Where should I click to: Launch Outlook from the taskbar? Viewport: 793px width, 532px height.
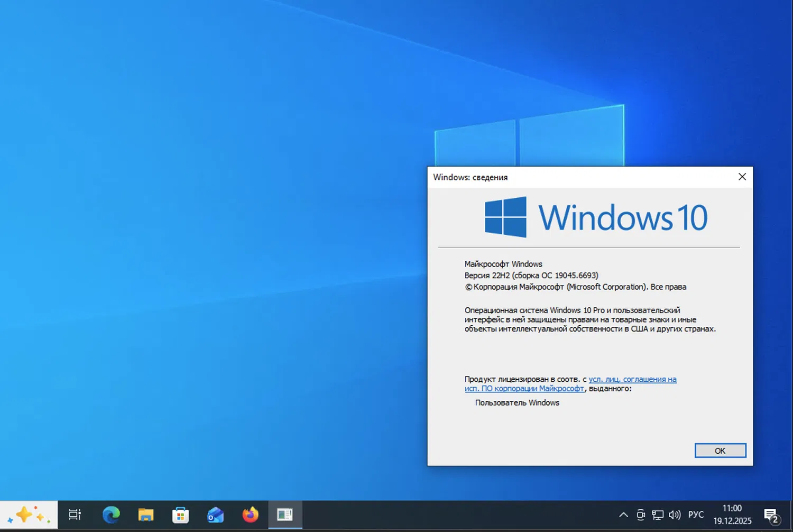(x=215, y=515)
